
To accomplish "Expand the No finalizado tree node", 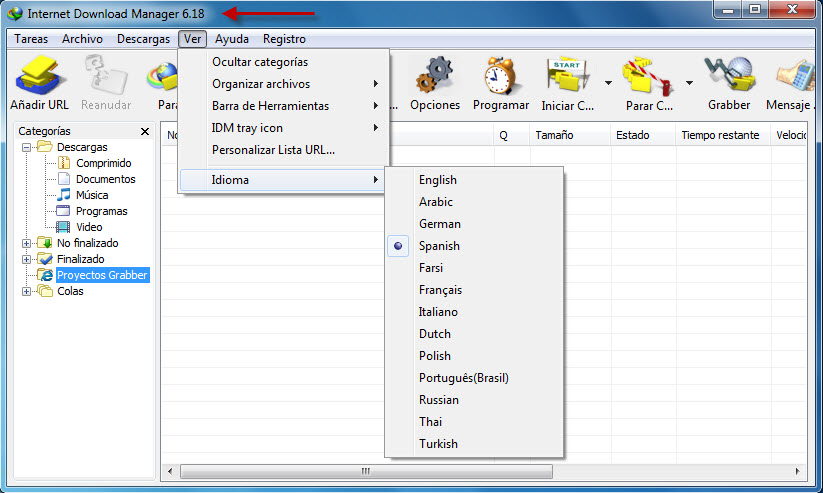I will 26,243.
